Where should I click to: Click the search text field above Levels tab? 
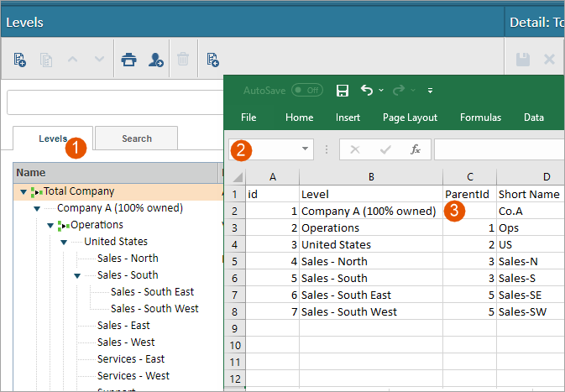(x=115, y=102)
